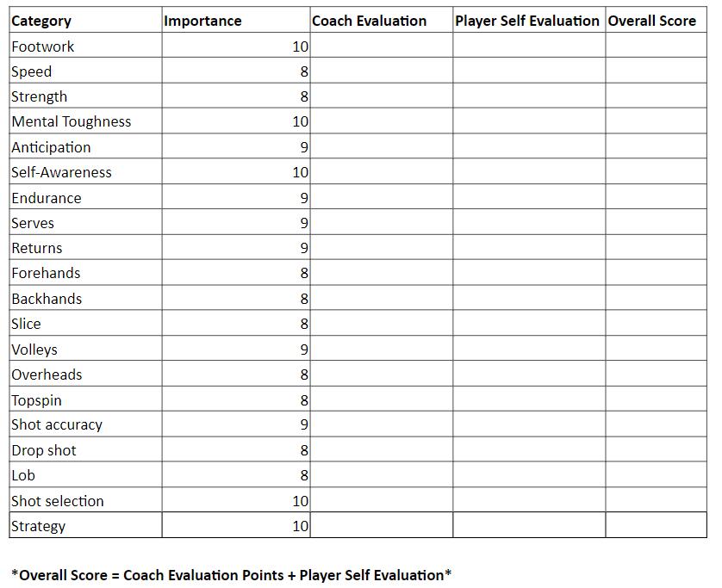Select the Importance value for Shot selection
The width and height of the screenshot is (722, 588).
[x=235, y=501]
